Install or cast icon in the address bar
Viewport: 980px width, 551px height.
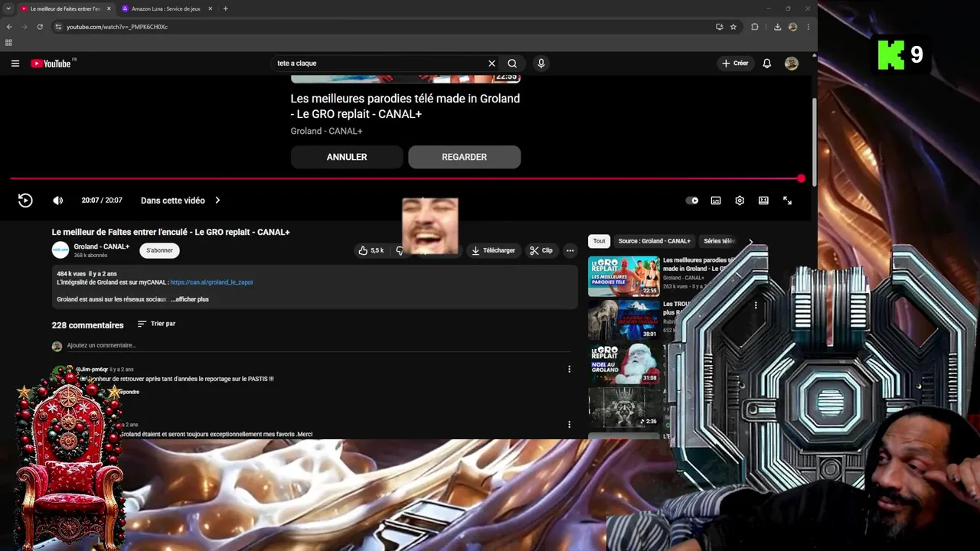719,27
